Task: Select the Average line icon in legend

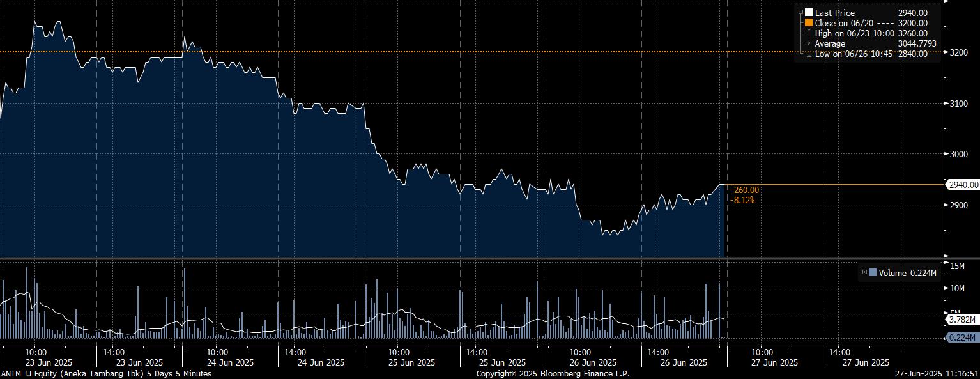Action: [809, 43]
